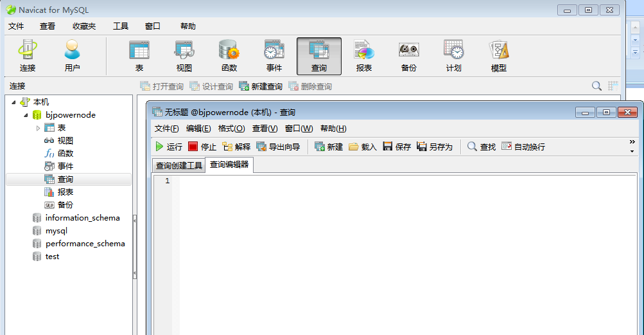644x335 pixels.
Task: Select 视图 in the connection tree
Action: (58, 141)
